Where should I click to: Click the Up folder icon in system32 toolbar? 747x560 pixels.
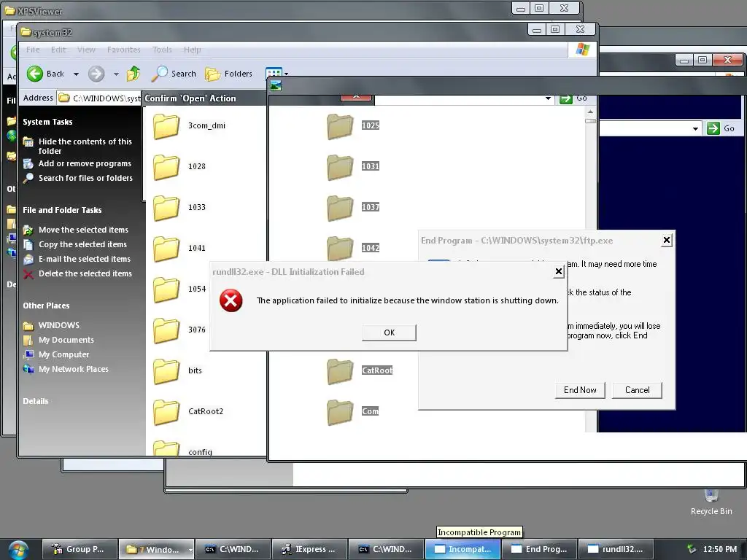coord(133,74)
